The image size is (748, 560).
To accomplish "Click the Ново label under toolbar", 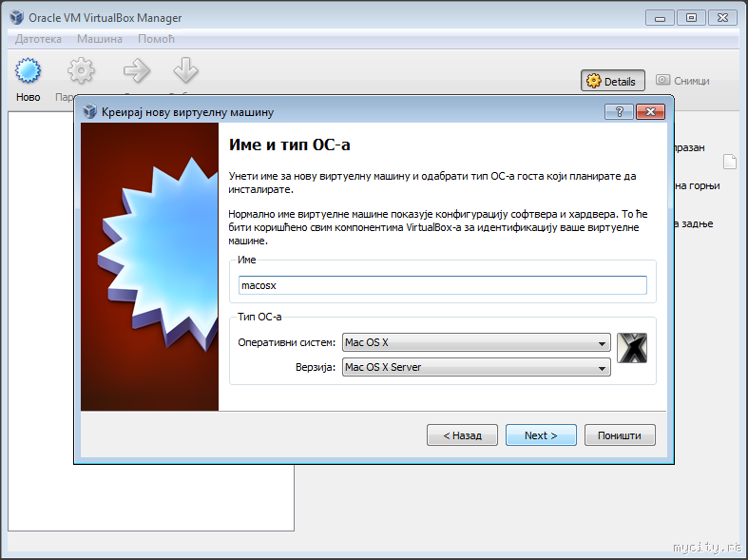I will point(29,97).
